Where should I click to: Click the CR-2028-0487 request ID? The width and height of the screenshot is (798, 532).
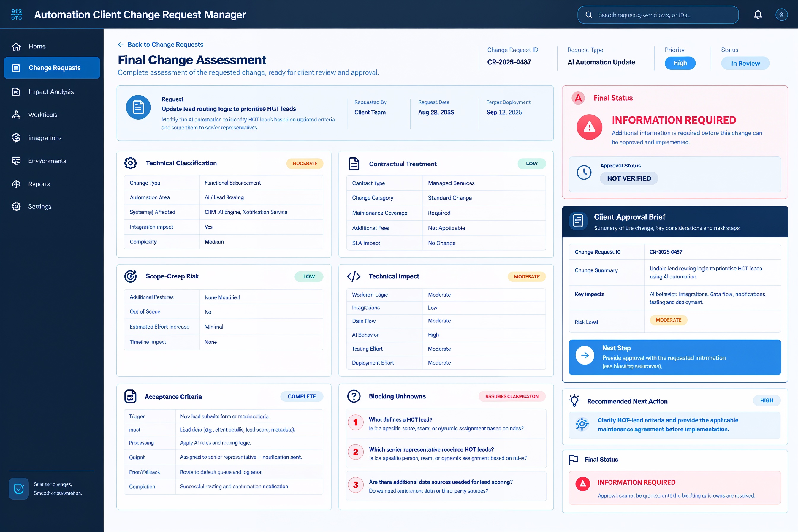coord(509,62)
